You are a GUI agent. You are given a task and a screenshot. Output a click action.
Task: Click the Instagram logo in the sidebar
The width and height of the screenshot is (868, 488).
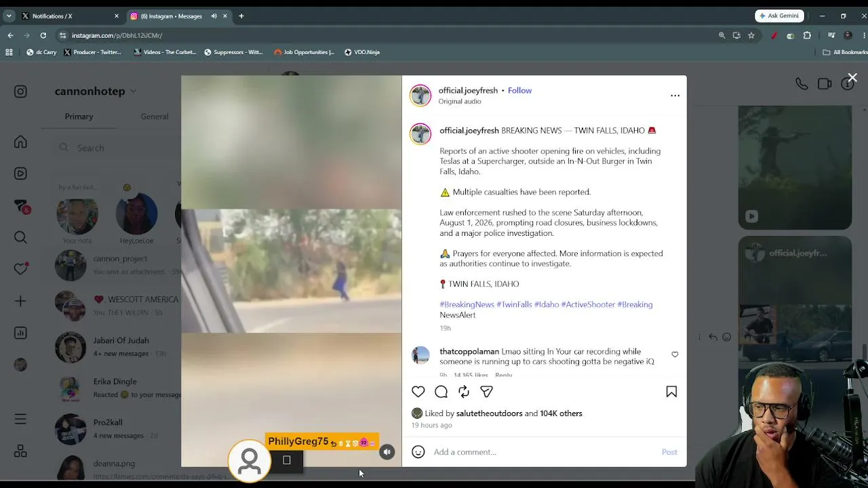(x=20, y=91)
